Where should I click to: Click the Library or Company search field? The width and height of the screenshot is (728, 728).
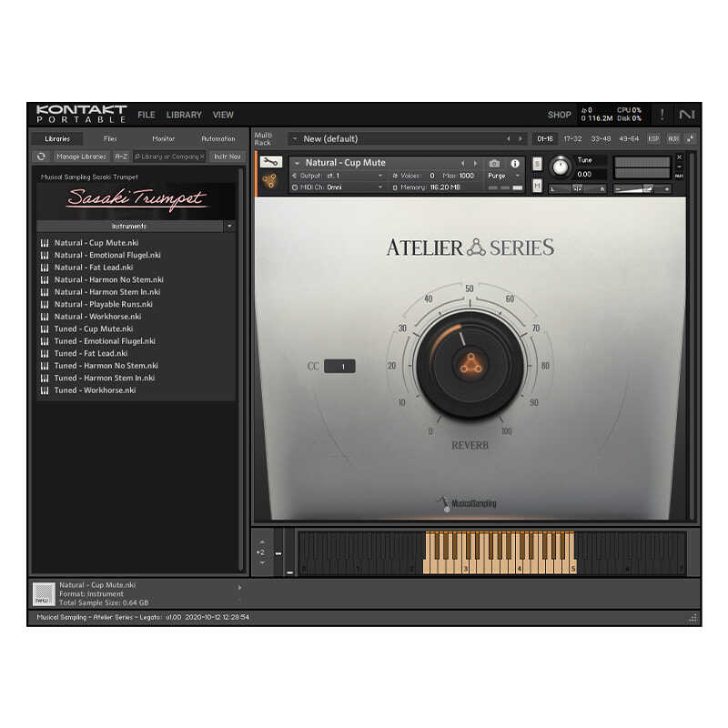[169, 157]
